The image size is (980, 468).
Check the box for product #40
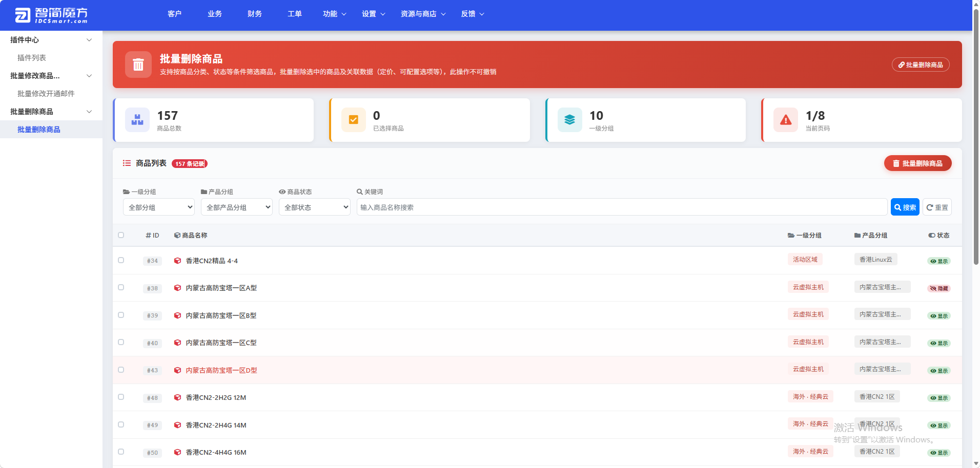pos(121,342)
